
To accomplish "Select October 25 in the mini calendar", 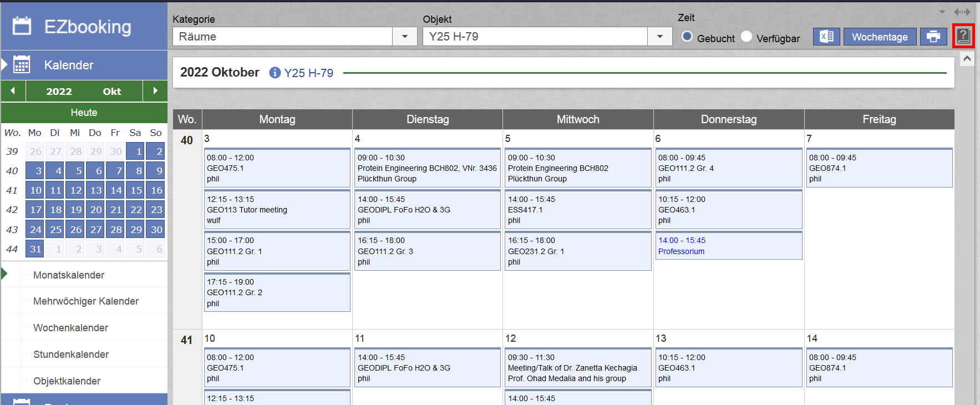I will [x=56, y=230].
